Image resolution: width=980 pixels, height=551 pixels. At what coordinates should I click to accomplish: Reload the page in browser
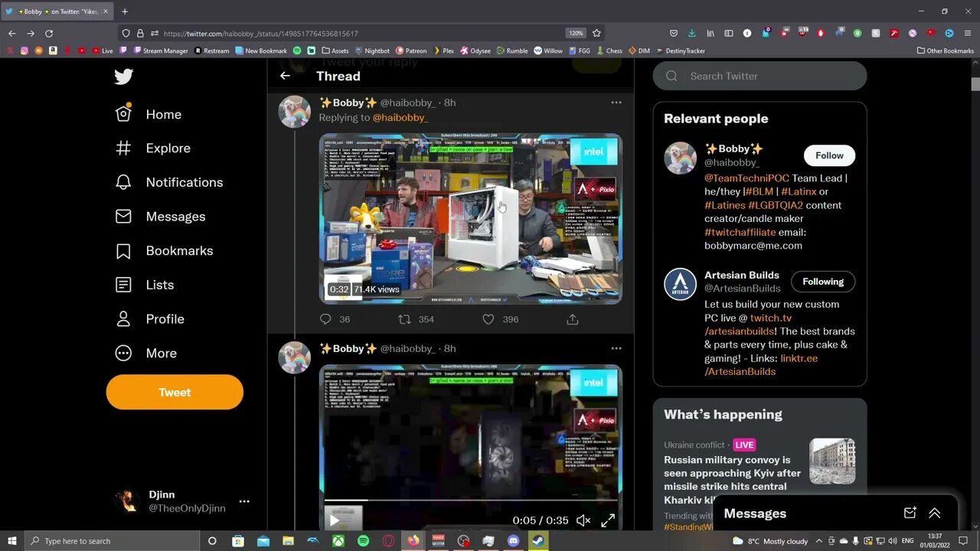pos(49,33)
